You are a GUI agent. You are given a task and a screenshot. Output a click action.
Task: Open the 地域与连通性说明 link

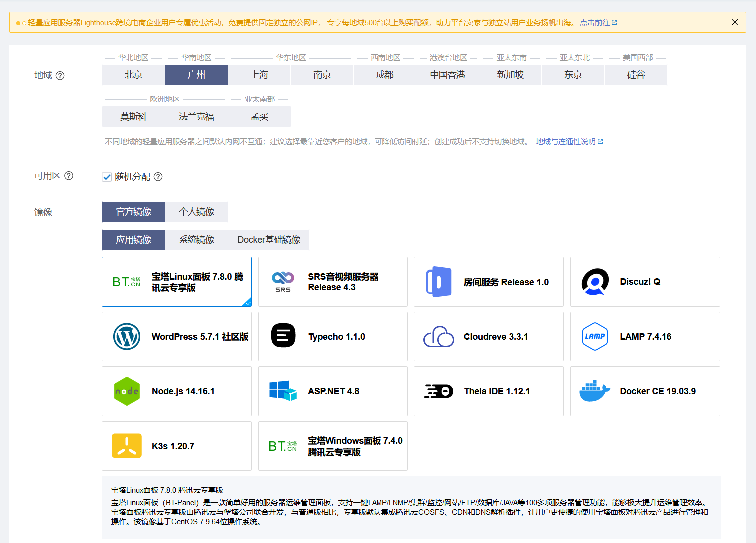569,142
